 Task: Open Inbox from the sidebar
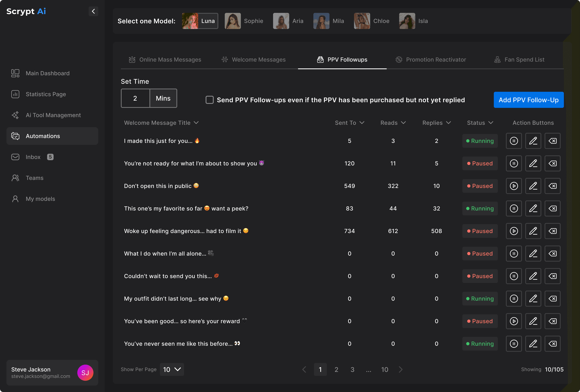[33, 157]
